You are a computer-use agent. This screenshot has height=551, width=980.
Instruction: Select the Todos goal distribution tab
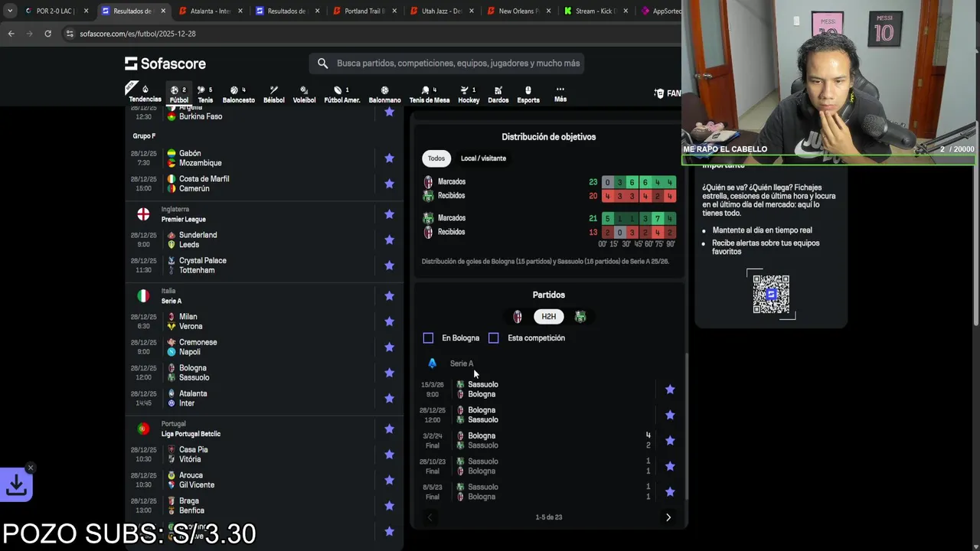click(x=436, y=158)
